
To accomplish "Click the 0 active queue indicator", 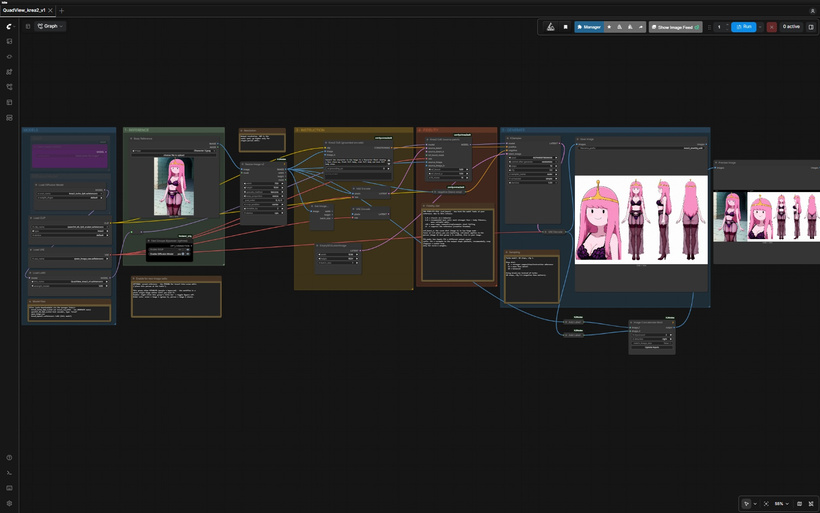I will click(x=791, y=27).
